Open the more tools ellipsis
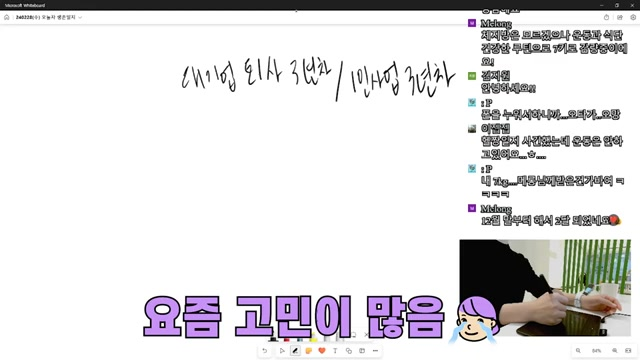This screenshot has width=640, height=360. (375, 351)
